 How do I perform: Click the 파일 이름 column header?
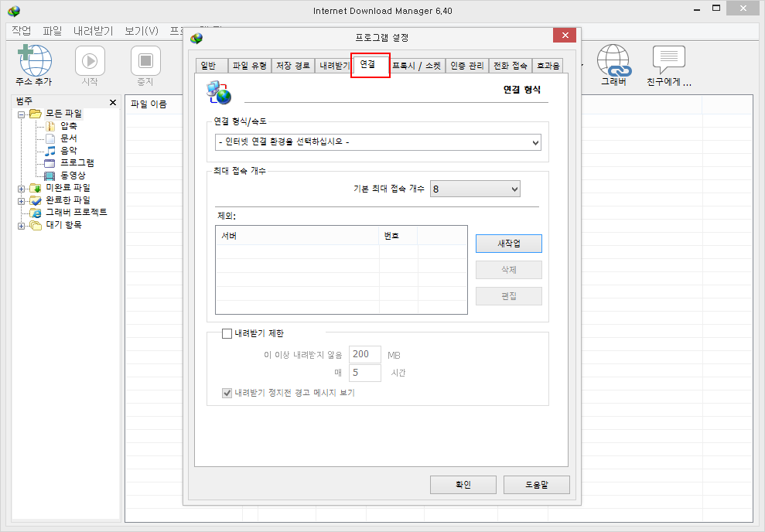pyautogui.click(x=149, y=104)
